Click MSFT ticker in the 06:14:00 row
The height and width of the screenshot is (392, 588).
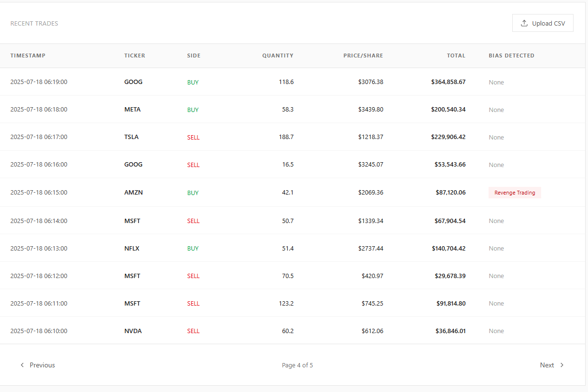tap(132, 221)
